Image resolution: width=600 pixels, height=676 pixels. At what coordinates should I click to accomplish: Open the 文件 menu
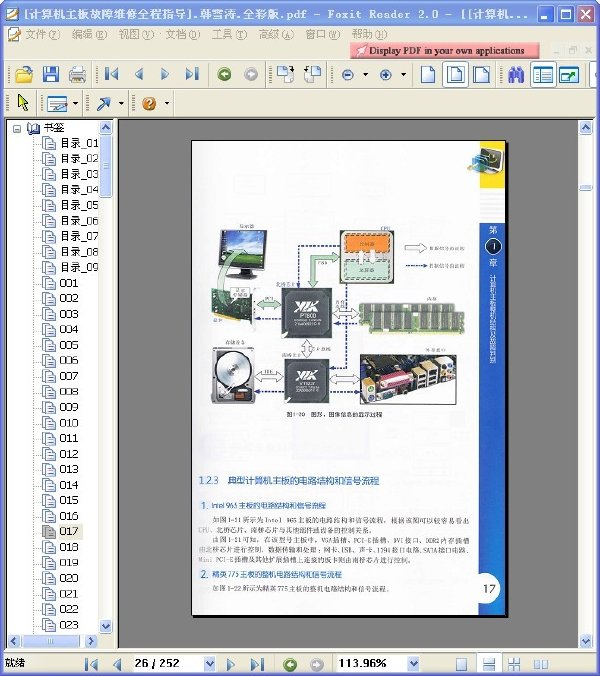tap(42, 34)
